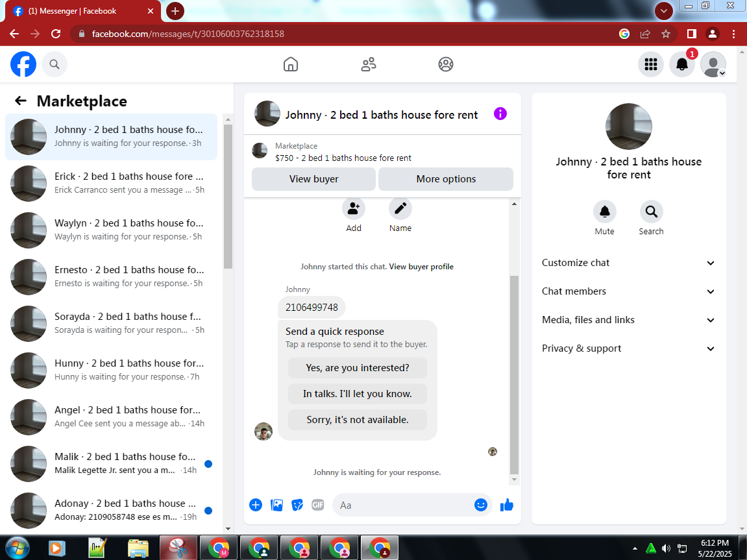
Task: Open the Friends icon in top navigation
Action: (x=368, y=64)
